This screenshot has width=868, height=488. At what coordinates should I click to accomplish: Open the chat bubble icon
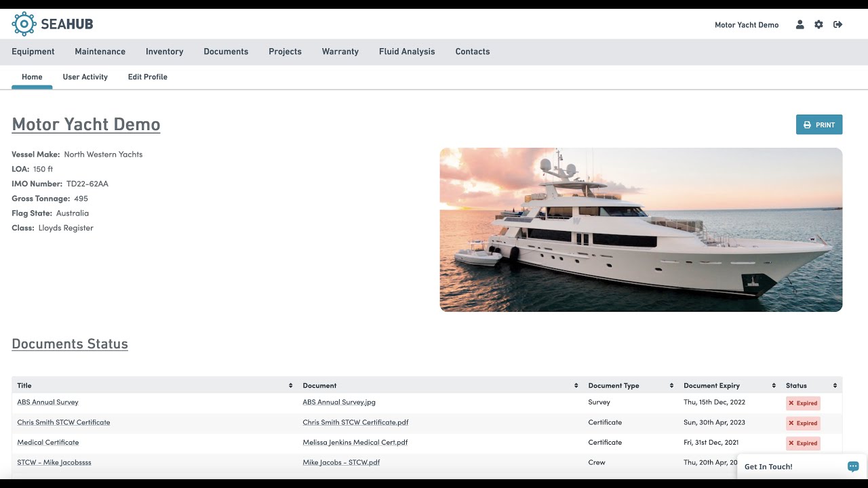click(x=853, y=466)
